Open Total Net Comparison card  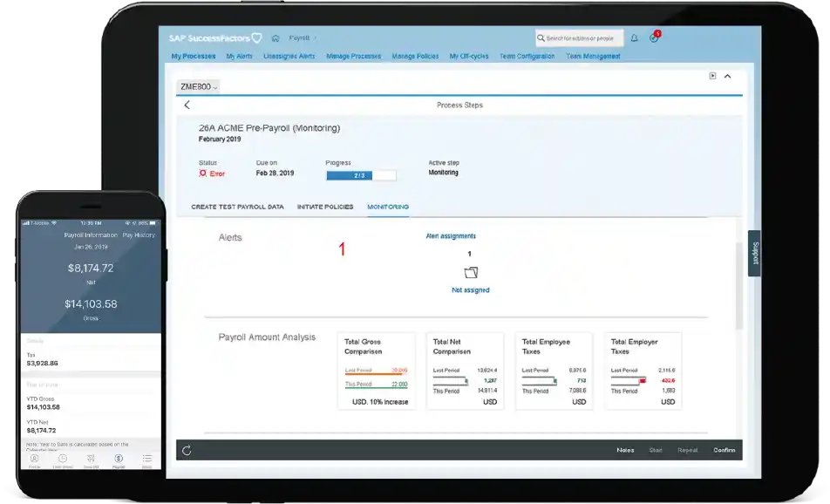pos(465,371)
